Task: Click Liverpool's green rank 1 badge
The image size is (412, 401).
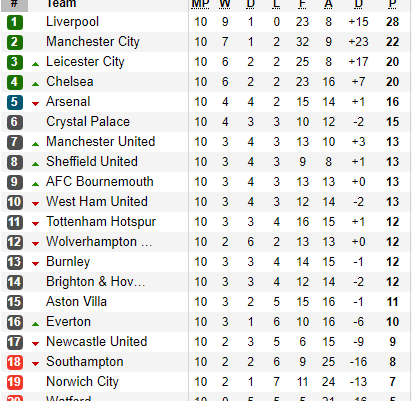Action: pos(15,22)
